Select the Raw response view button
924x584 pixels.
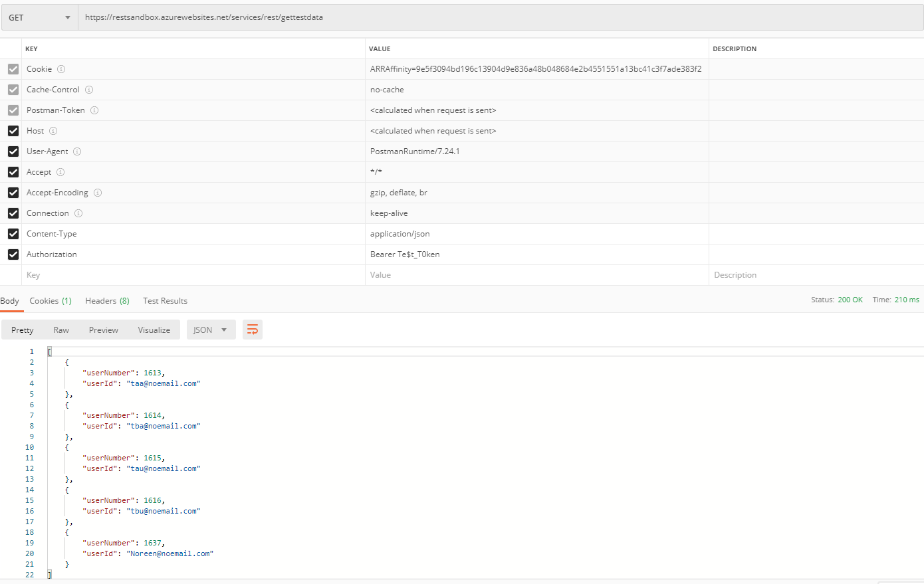(x=61, y=330)
